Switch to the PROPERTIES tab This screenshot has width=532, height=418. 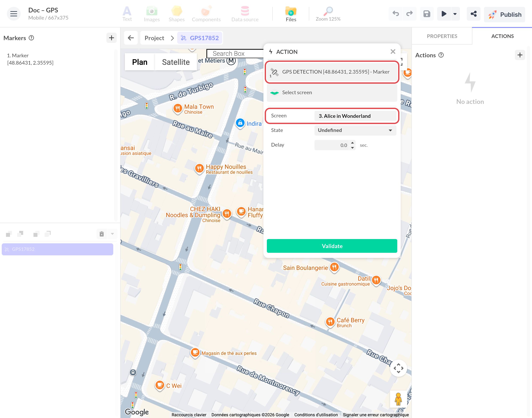[x=442, y=36]
